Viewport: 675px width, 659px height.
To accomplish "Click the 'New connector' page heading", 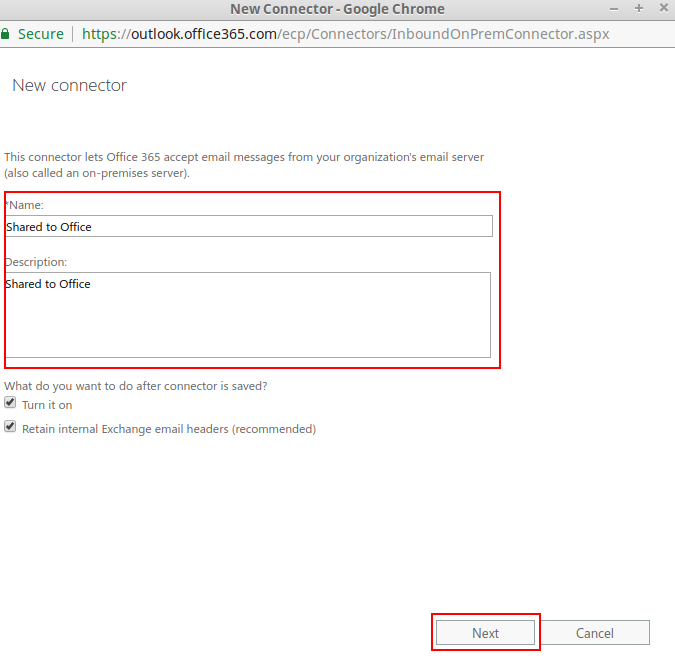I will (69, 86).
